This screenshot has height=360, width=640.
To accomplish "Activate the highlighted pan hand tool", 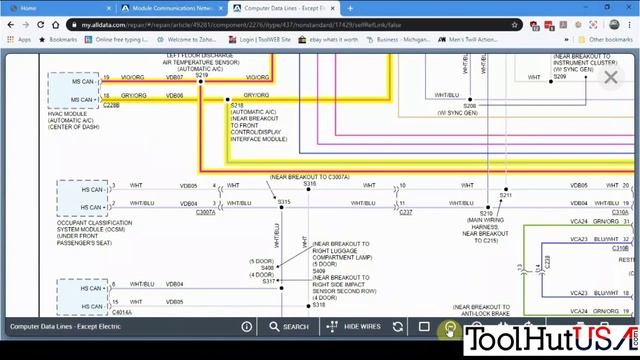I will [x=450, y=328].
